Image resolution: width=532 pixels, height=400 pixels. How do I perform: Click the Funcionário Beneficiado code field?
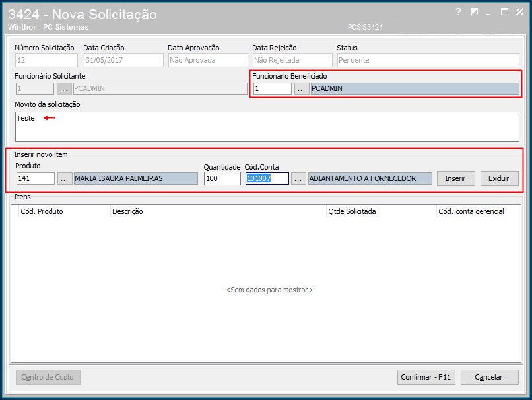273,89
